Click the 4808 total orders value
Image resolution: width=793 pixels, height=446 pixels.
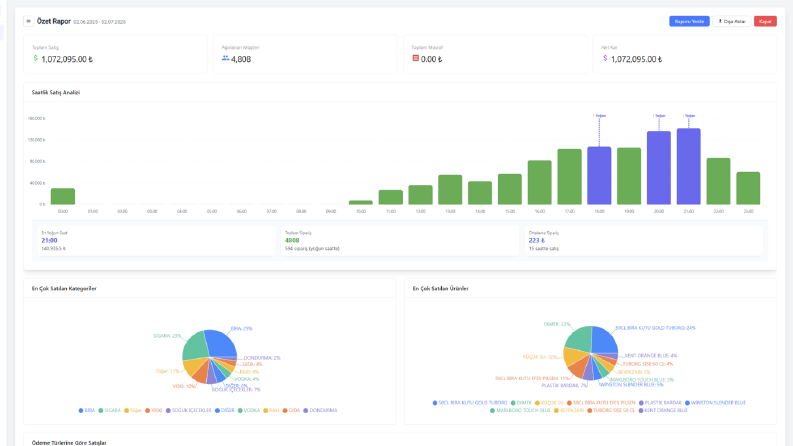292,241
